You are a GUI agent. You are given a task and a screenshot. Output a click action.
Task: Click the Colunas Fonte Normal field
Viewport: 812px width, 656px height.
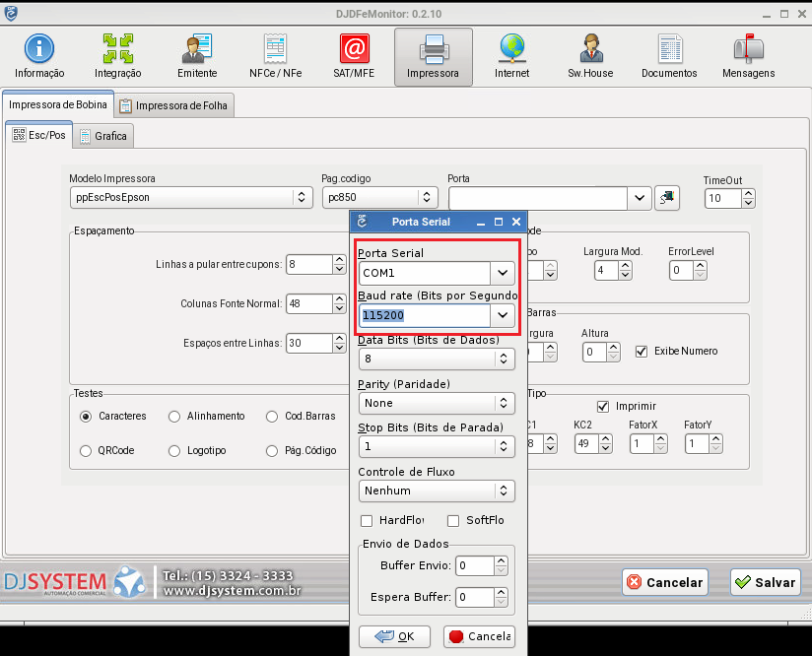(308, 304)
